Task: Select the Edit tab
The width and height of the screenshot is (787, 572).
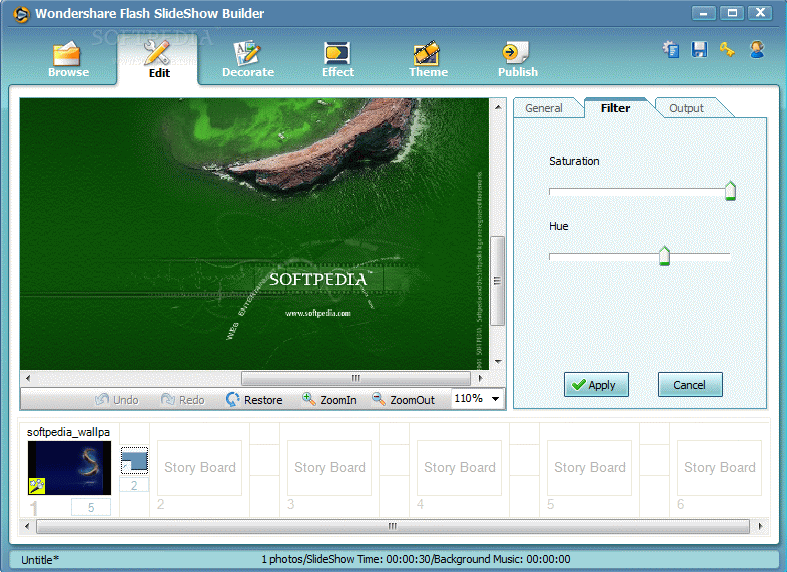Action: point(159,59)
